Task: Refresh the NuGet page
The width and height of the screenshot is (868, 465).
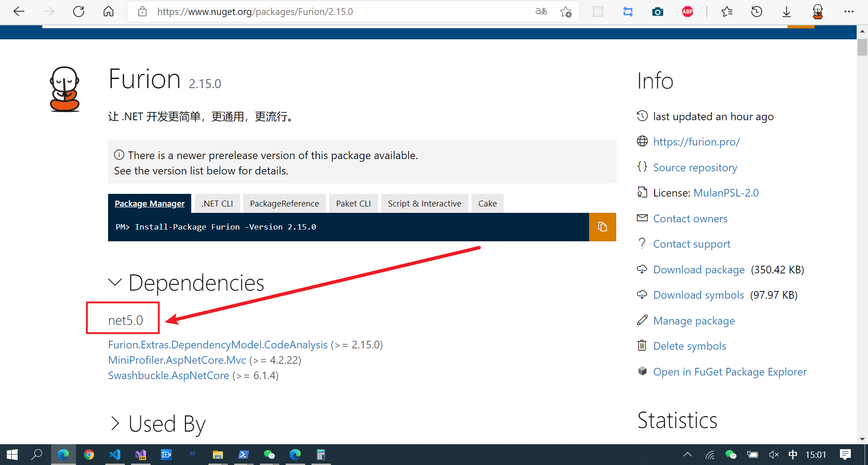Action: click(79, 12)
